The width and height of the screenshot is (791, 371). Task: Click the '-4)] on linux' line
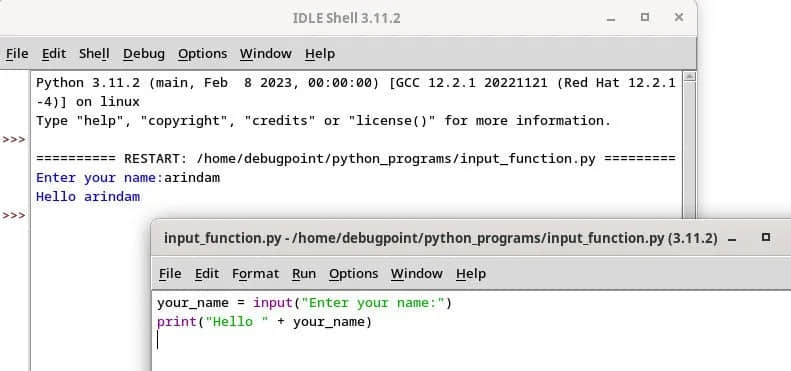(88, 102)
